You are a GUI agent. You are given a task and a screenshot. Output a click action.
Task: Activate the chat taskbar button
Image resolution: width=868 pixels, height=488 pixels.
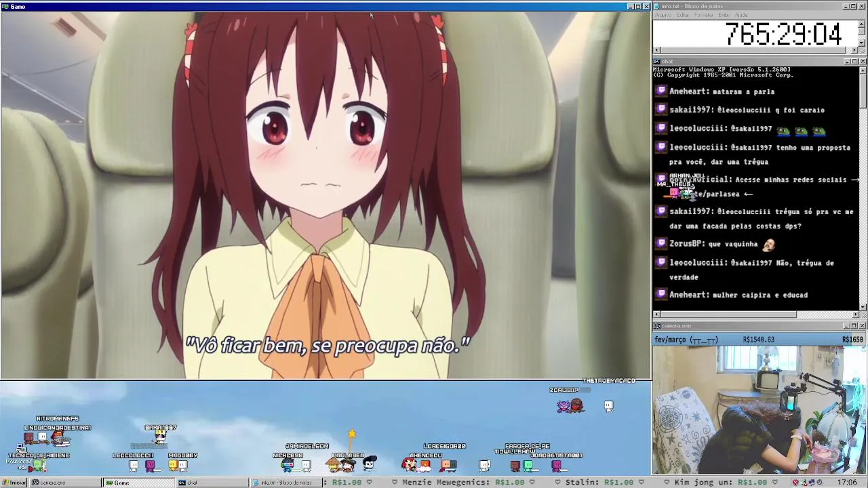pyautogui.click(x=212, y=483)
